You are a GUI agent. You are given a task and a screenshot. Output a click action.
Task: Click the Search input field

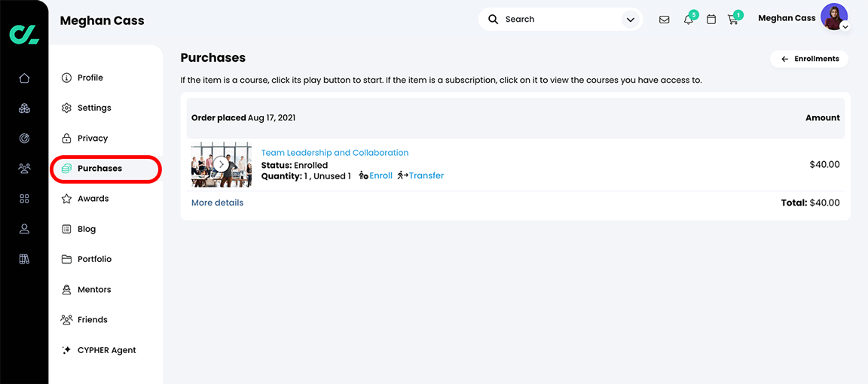[559, 20]
